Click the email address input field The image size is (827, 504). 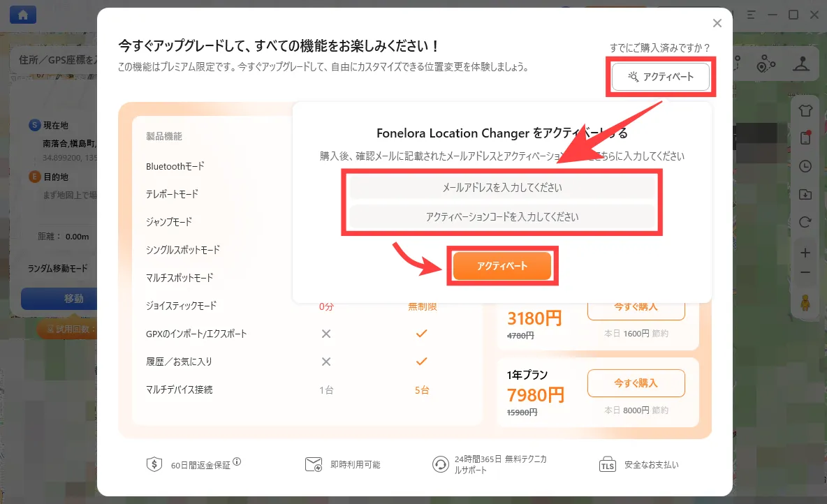(502, 188)
